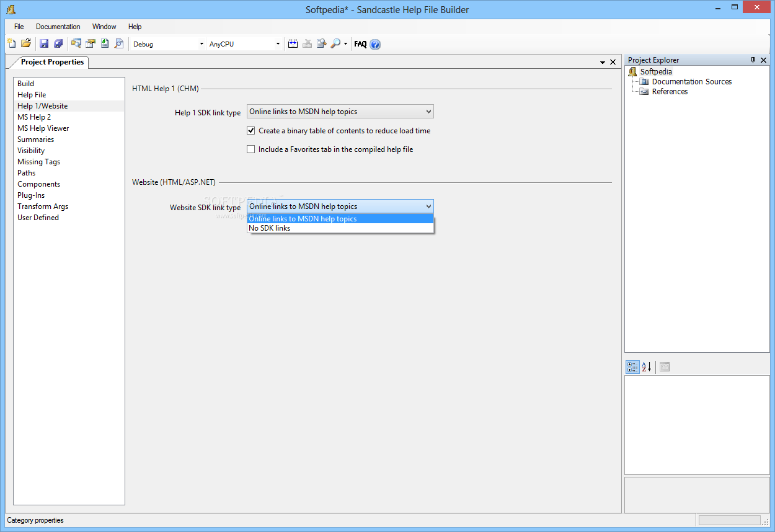Image resolution: width=775 pixels, height=532 pixels.
Task: Click the Property Pages grid icon
Action: click(x=665, y=367)
